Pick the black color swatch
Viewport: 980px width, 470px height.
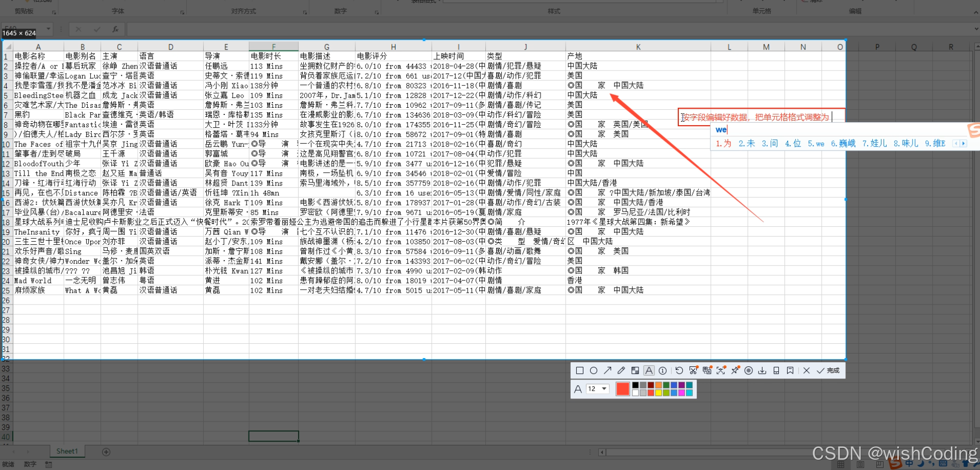click(635, 385)
